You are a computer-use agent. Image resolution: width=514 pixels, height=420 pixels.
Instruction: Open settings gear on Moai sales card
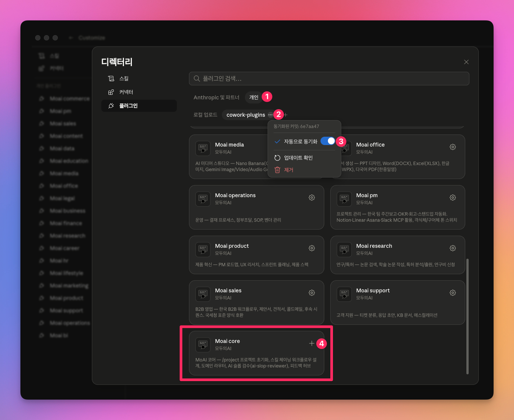pos(312,293)
